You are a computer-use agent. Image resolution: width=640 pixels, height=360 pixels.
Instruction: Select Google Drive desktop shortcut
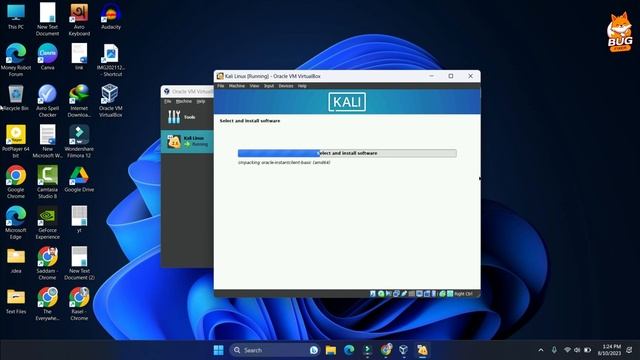[x=79, y=179]
